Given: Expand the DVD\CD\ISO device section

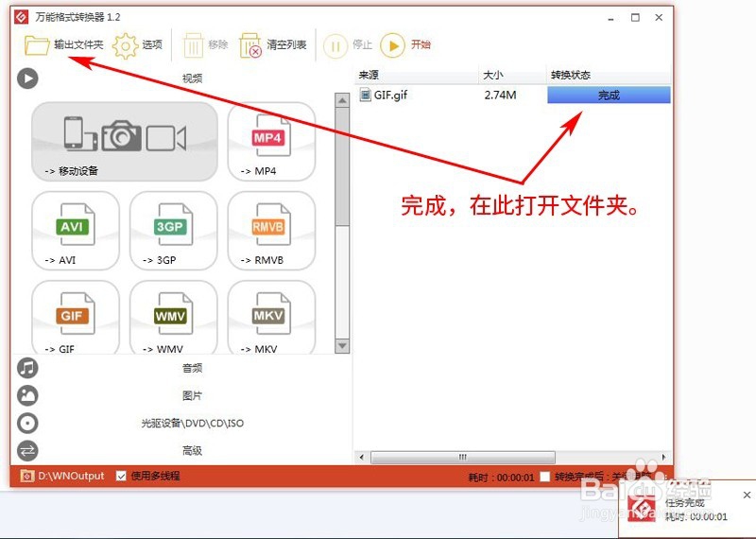Looking at the screenshot, I should [x=192, y=424].
